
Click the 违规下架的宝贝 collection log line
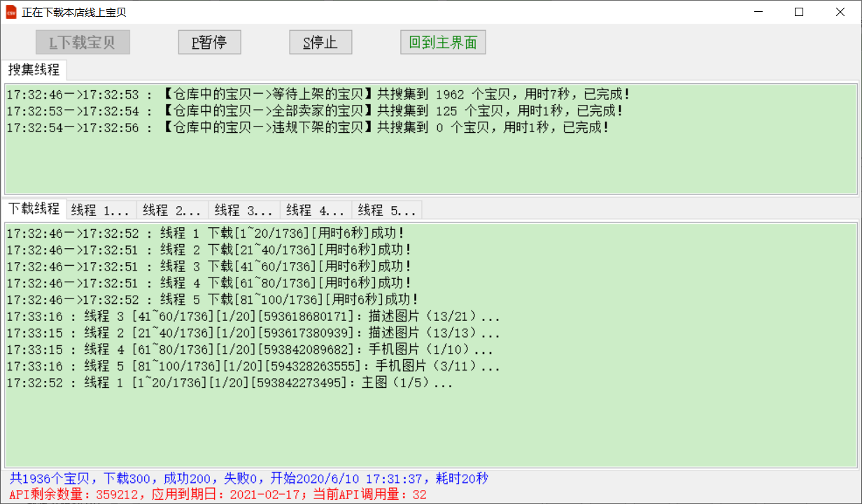308,128
